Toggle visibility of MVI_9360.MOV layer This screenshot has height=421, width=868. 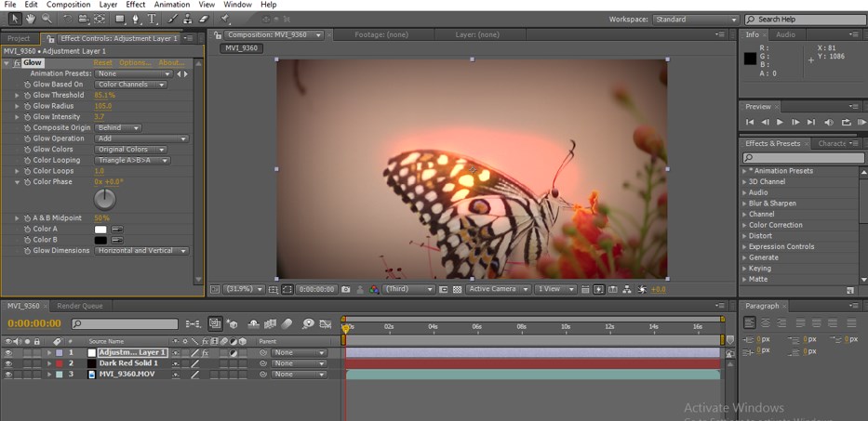click(8, 375)
